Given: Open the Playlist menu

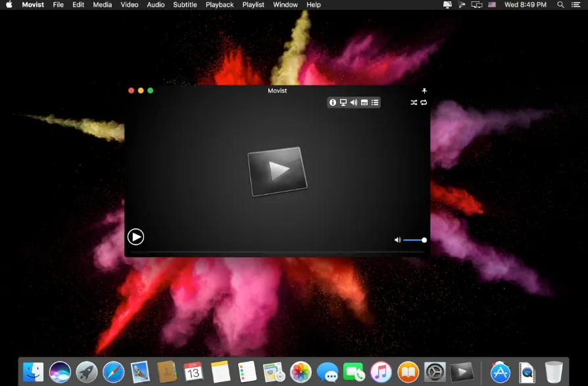Looking at the screenshot, I should tap(253, 5).
